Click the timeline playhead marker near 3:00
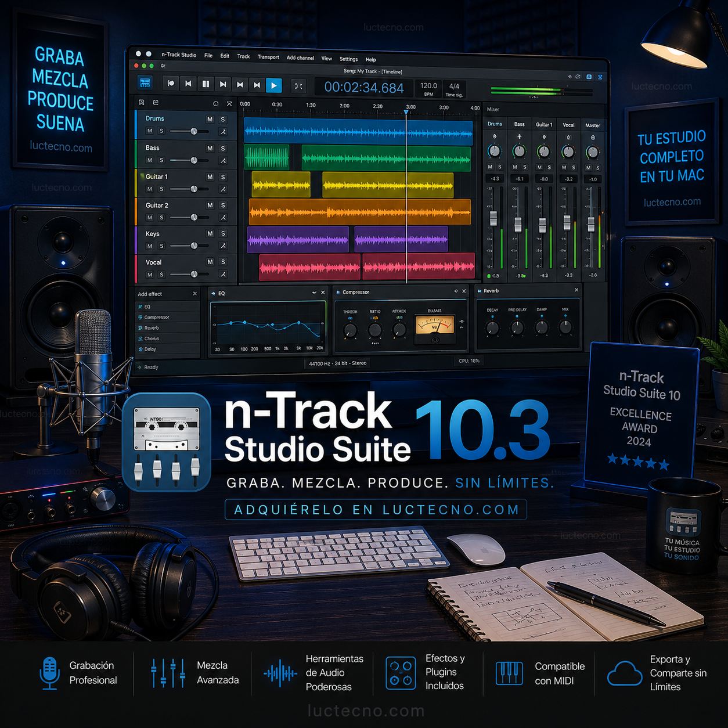The width and height of the screenshot is (728, 728). click(x=406, y=112)
